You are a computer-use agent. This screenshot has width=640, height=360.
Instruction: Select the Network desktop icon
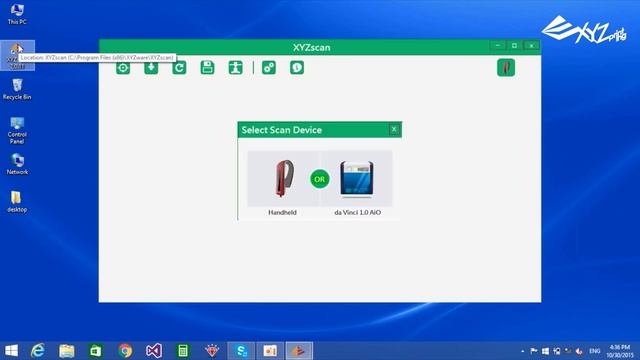[17, 164]
